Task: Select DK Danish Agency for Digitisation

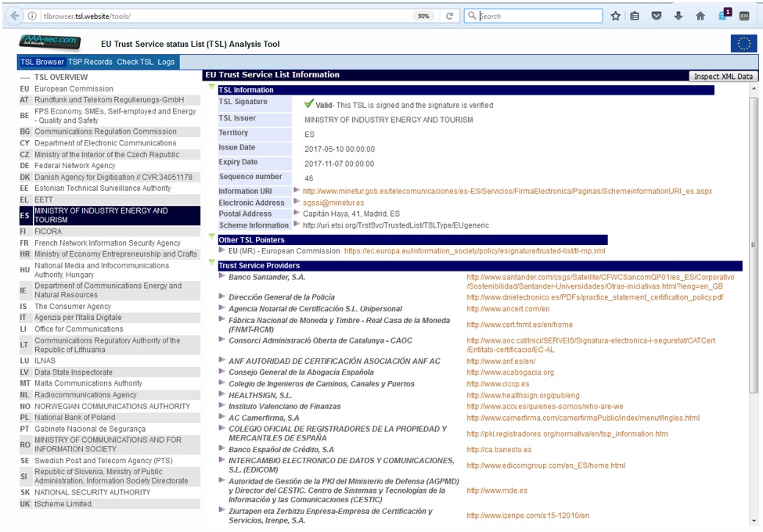Action: tap(110, 177)
